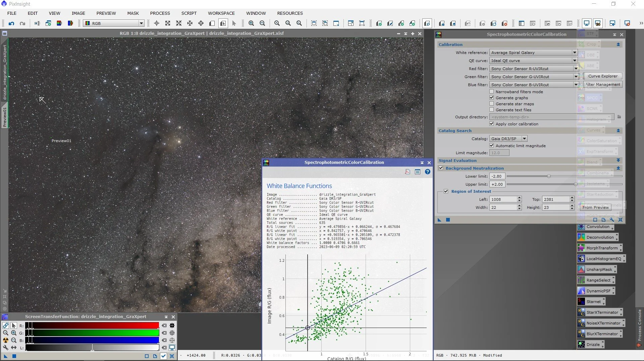
Task: Open the MASK menu
Action: click(133, 13)
